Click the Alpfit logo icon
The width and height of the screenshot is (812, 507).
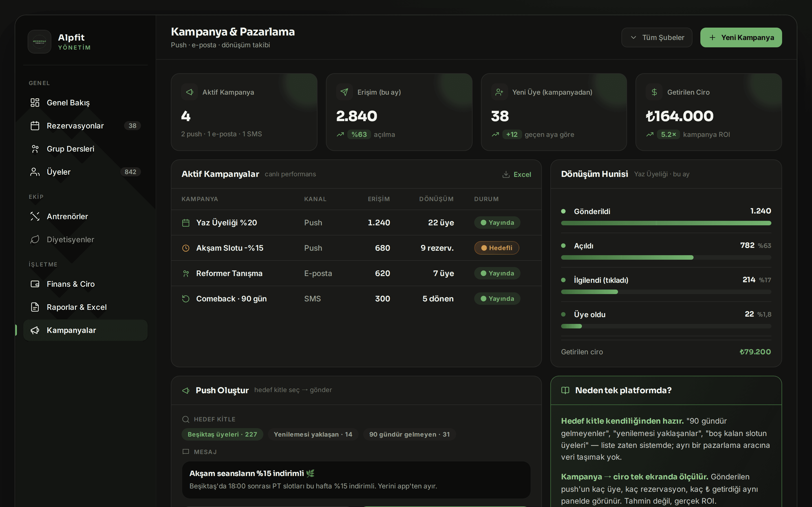click(x=39, y=42)
